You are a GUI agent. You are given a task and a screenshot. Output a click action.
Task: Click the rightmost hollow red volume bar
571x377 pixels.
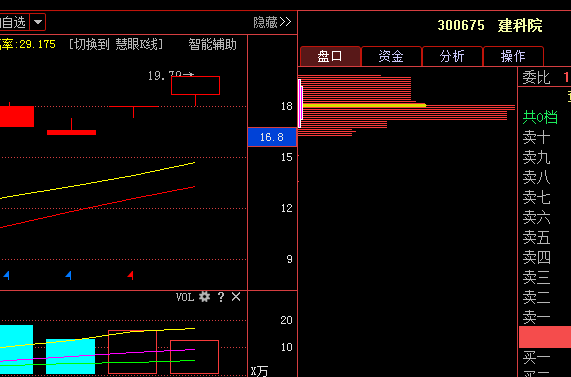click(x=194, y=357)
